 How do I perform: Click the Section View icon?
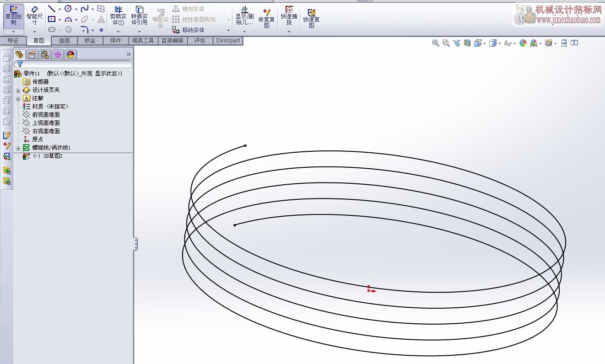[x=467, y=43]
